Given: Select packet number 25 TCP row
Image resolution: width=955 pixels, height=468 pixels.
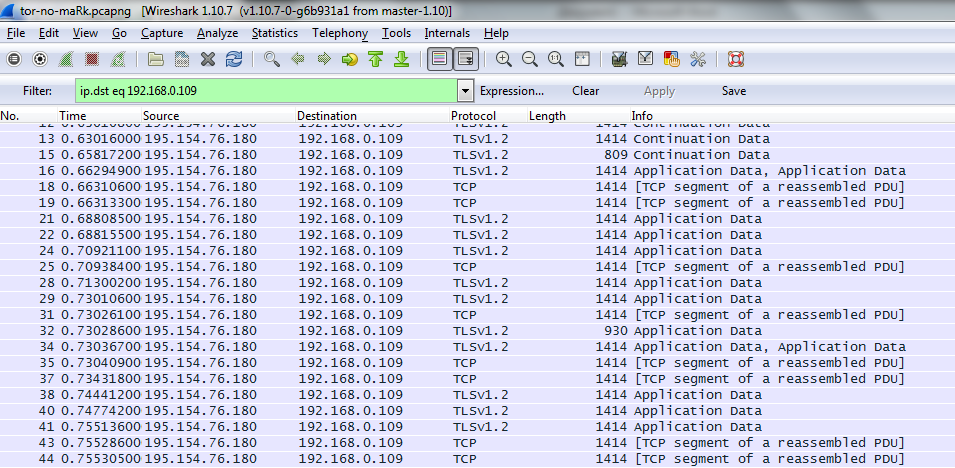Looking at the screenshot, I should pos(478,267).
